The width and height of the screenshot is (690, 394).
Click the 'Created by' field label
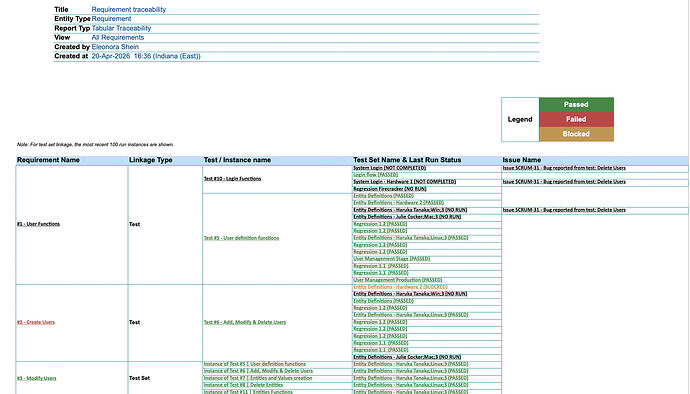point(72,47)
